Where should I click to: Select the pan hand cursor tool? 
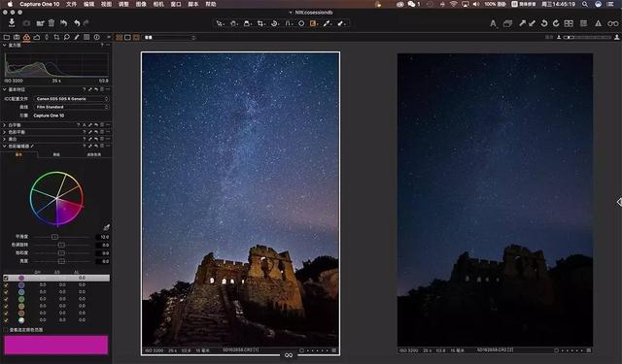click(233, 23)
